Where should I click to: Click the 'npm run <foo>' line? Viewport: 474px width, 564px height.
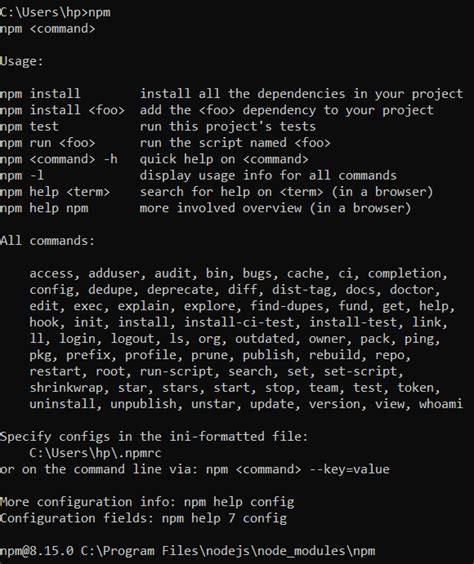click(165, 143)
